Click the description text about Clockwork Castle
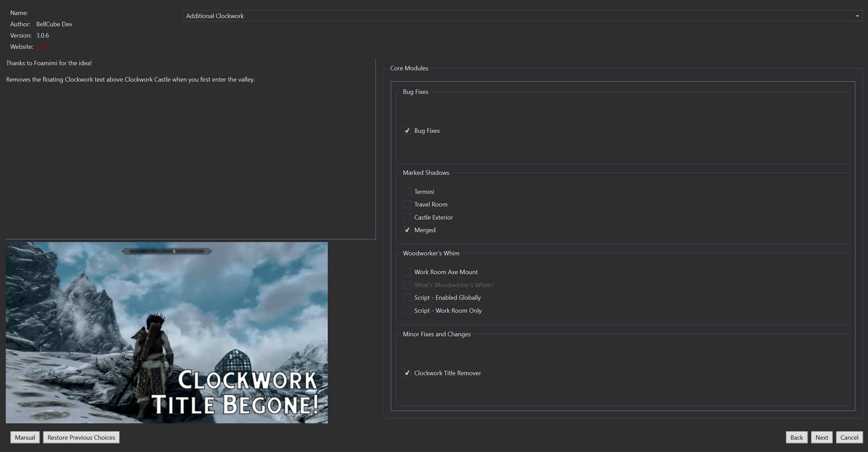The image size is (868, 452). (131, 80)
